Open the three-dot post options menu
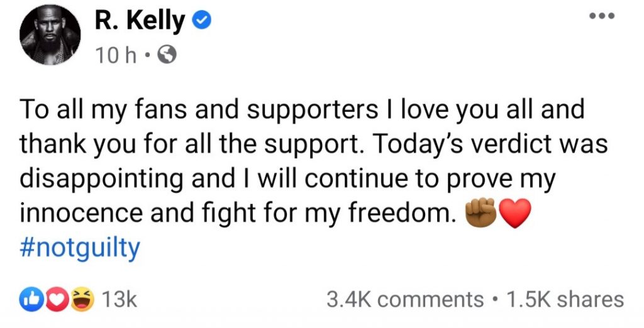644x328 pixels. pos(603,17)
